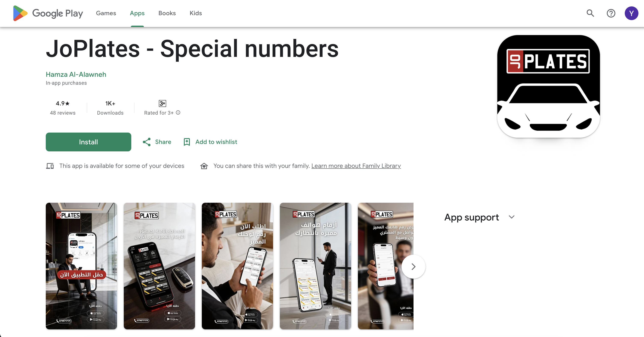View the 48 reviews rating

pos(62,108)
